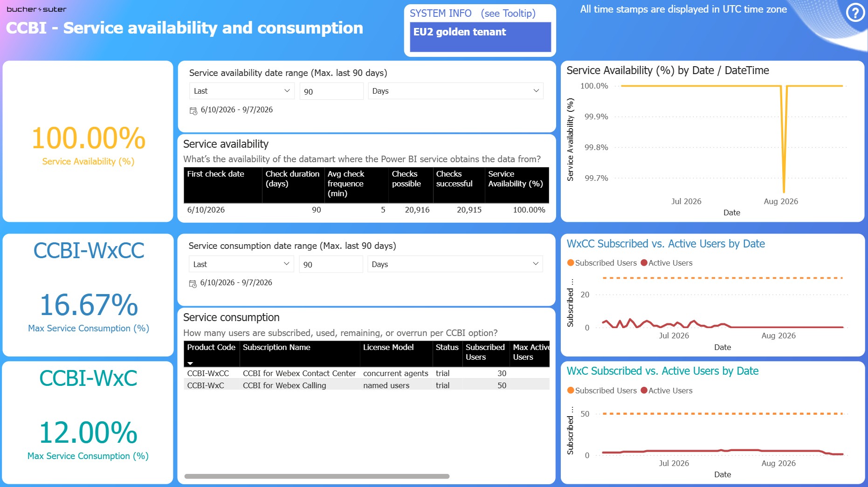Sort by Check duration (days) column header
The height and width of the screenshot is (487, 868).
293,185
